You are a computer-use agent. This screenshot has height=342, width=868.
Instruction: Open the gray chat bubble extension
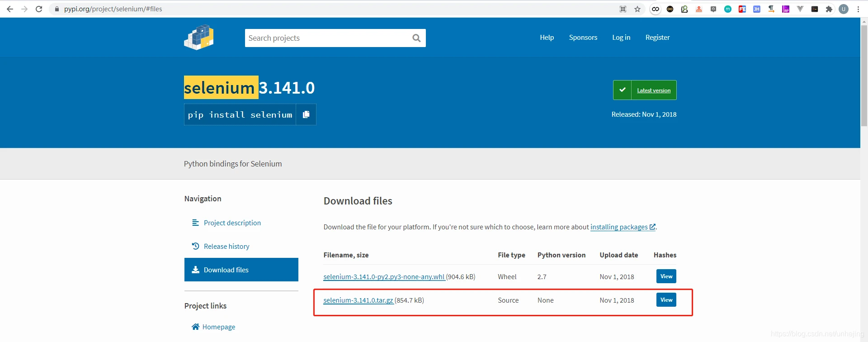(713, 9)
